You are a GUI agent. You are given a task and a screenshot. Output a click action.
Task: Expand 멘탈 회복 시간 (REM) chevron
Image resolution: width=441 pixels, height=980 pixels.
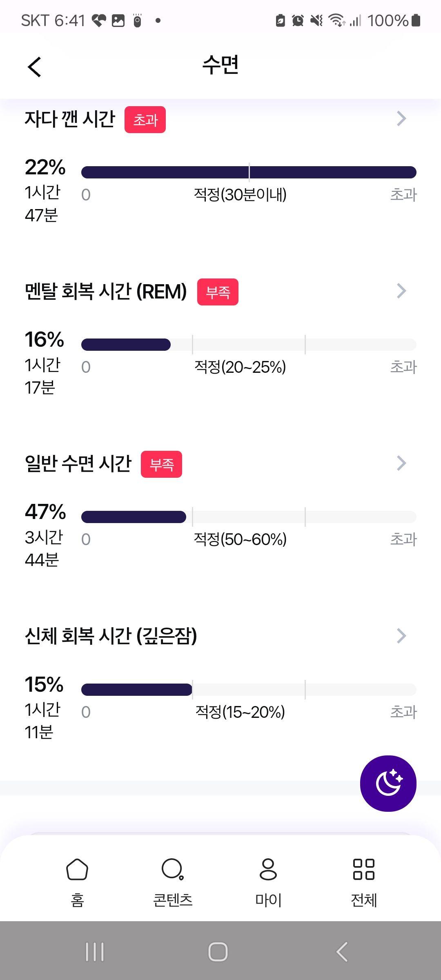coord(401,291)
